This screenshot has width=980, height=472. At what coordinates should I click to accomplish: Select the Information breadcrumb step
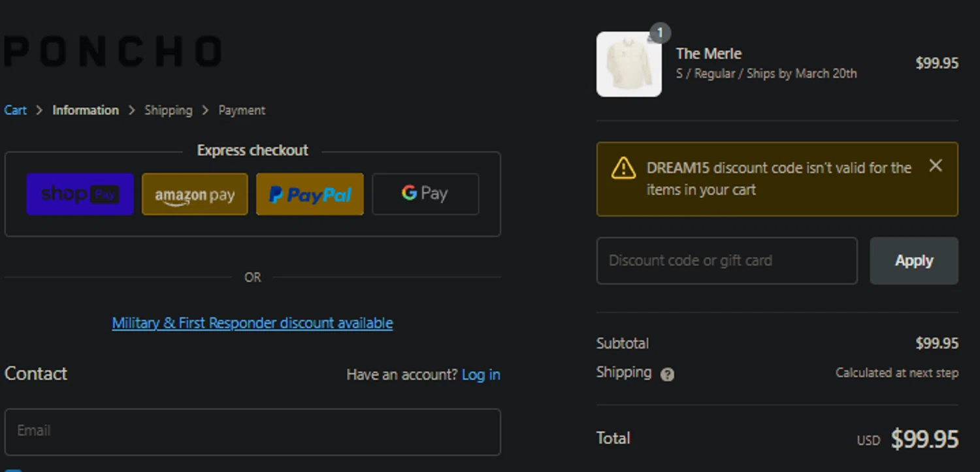click(x=86, y=110)
